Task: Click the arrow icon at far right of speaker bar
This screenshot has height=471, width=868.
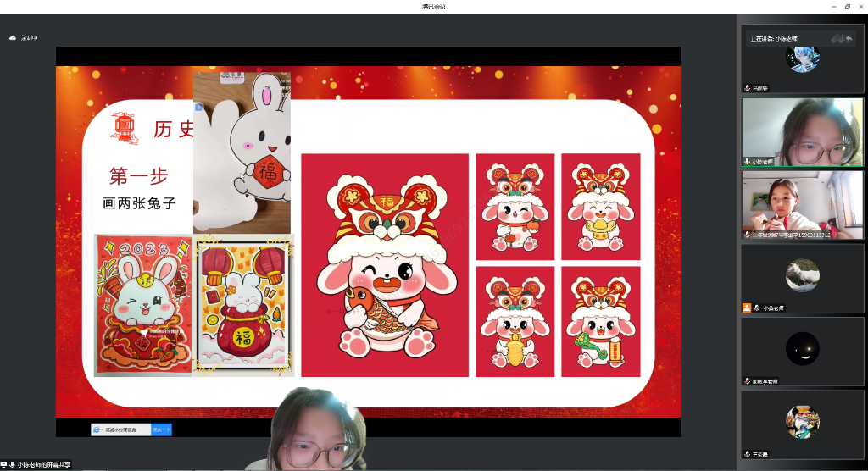Action: coord(849,39)
